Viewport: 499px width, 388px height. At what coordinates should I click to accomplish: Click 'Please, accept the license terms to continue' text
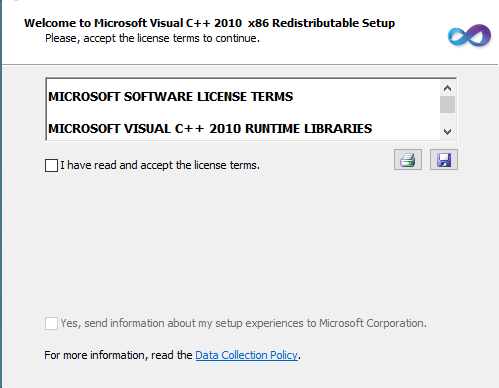(x=152, y=39)
